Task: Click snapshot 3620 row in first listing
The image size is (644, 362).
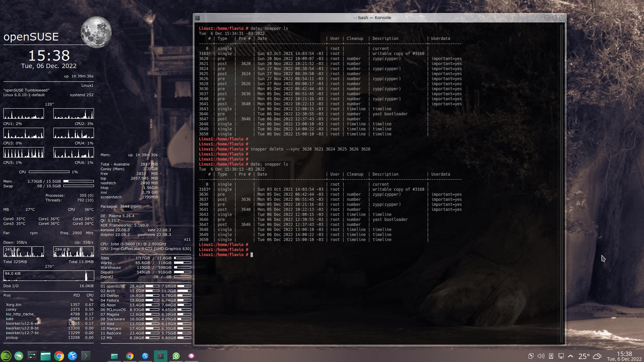Action: tap(330, 59)
